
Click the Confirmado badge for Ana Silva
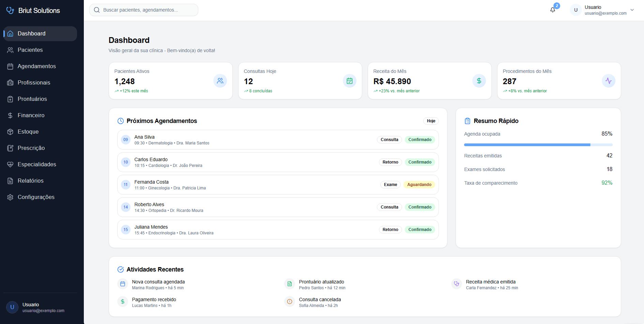pyautogui.click(x=420, y=139)
